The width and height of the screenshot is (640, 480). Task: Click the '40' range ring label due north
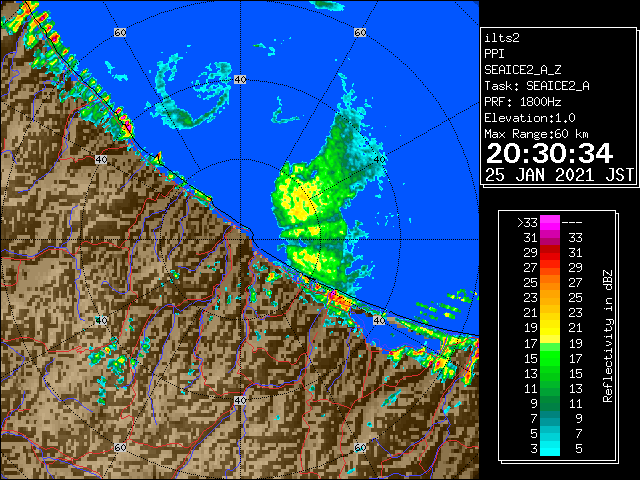240,80
